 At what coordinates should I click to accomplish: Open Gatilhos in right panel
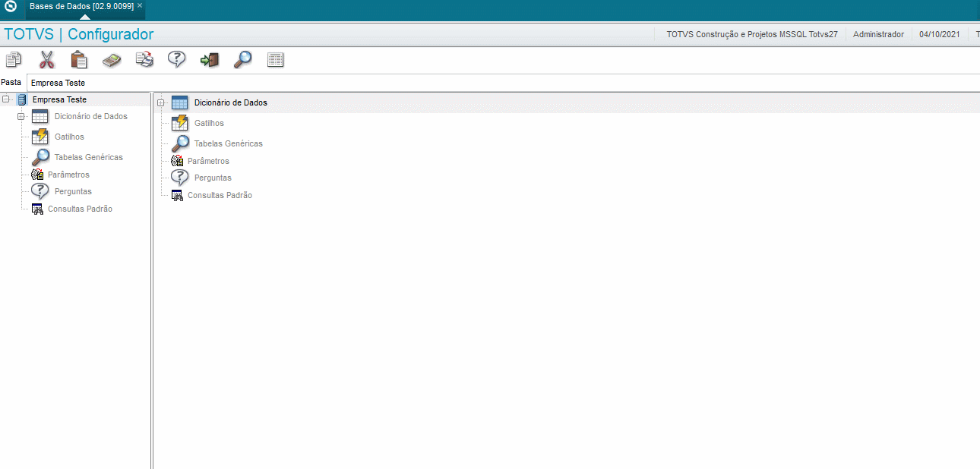209,123
